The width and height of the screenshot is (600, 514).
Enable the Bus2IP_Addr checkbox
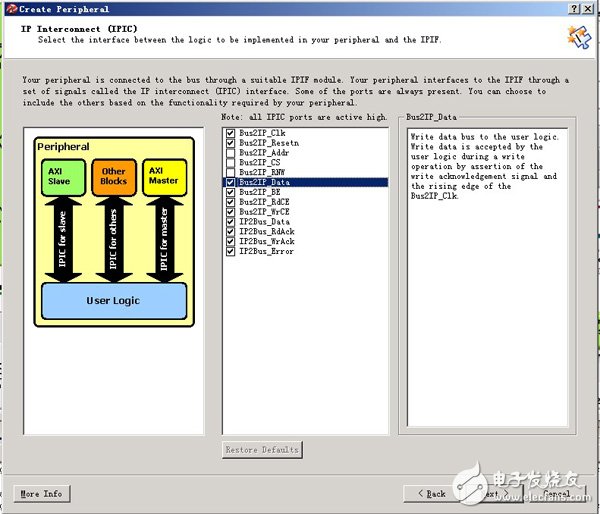click(231, 153)
